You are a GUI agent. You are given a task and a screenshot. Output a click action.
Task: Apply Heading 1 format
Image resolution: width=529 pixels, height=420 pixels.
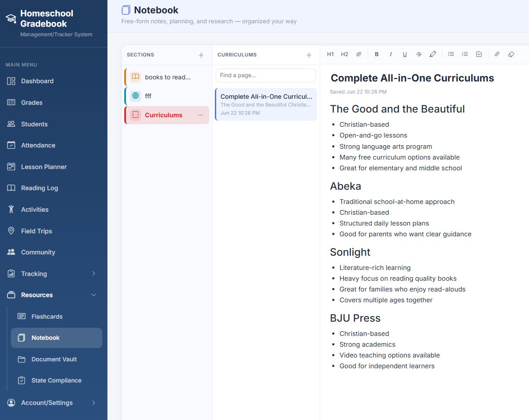coord(331,54)
